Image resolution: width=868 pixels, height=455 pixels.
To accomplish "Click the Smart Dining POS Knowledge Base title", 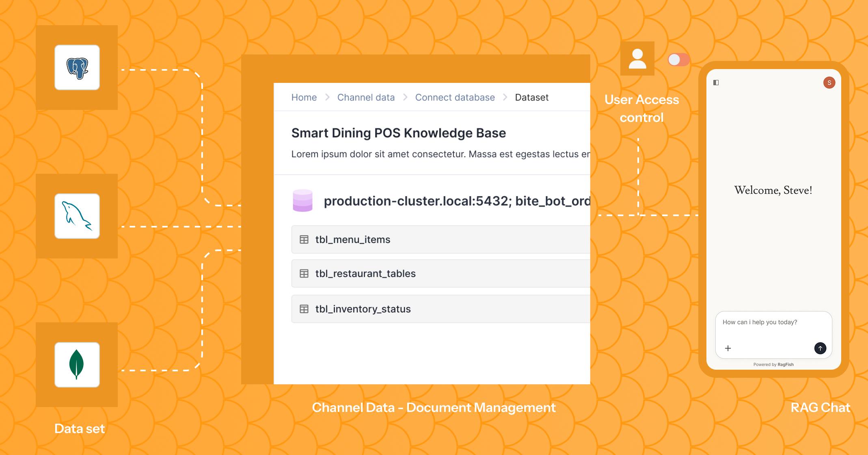I will [399, 133].
